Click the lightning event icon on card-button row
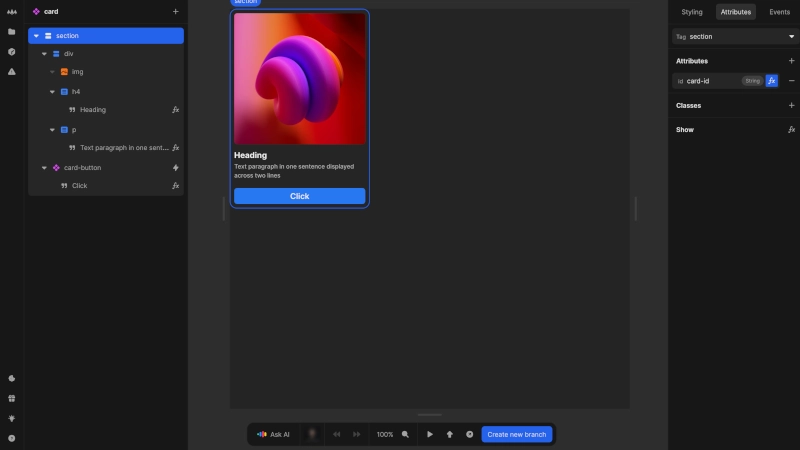Image resolution: width=800 pixels, height=450 pixels. (x=176, y=167)
